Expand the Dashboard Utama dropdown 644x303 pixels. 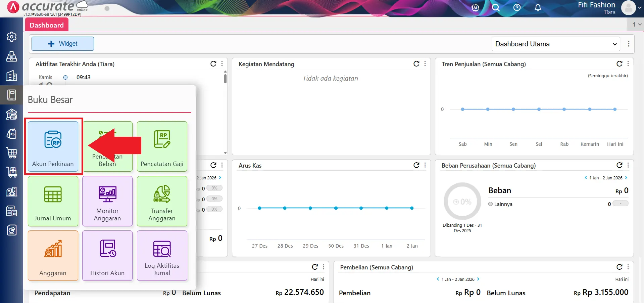point(555,44)
